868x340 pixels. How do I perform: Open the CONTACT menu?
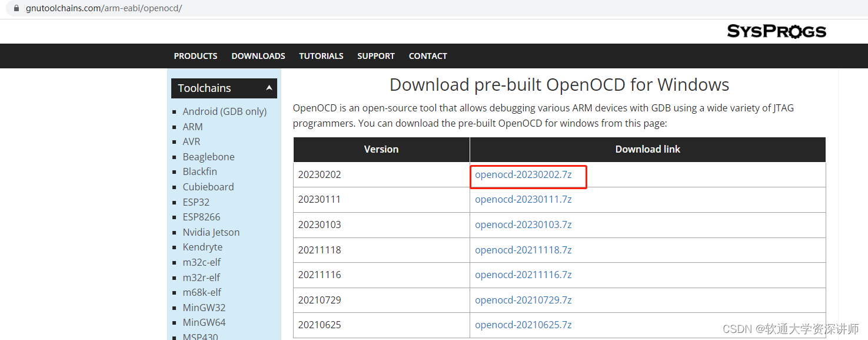coord(428,56)
